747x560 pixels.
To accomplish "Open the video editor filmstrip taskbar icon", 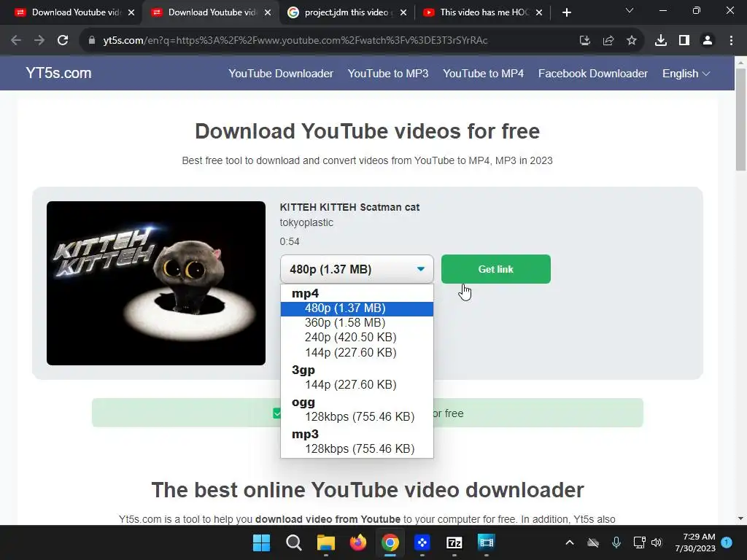I will click(486, 542).
